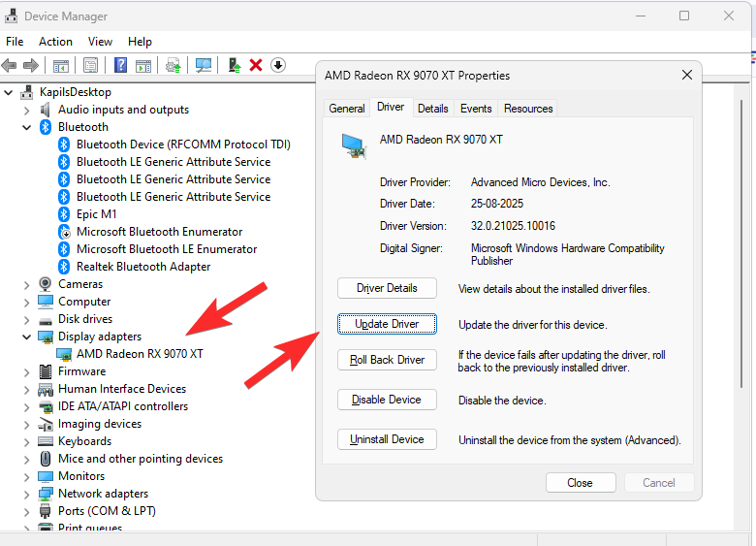Click the Ports (COM & LPT) icon
756x546 pixels.
(x=46, y=511)
